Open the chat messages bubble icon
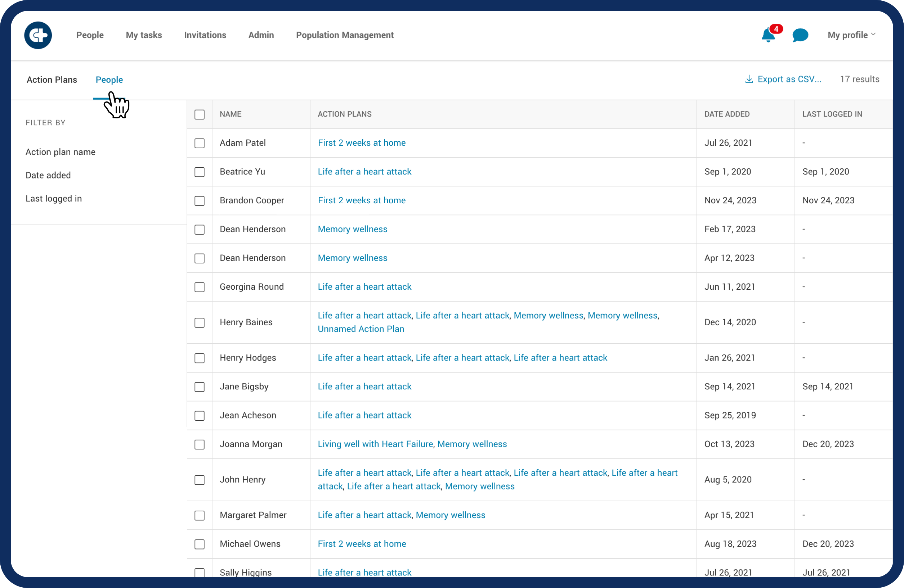Image resolution: width=904 pixels, height=588 pixels. tap(800, 35)
